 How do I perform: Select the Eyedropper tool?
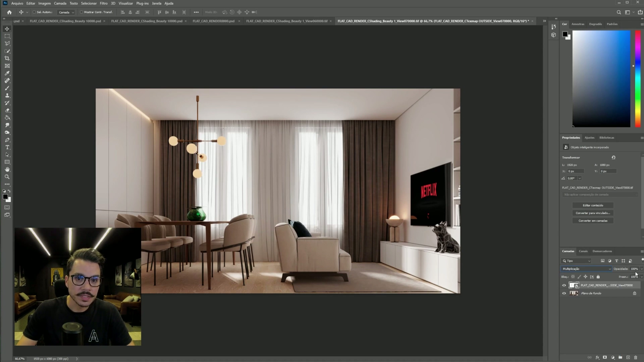(7, 73)
